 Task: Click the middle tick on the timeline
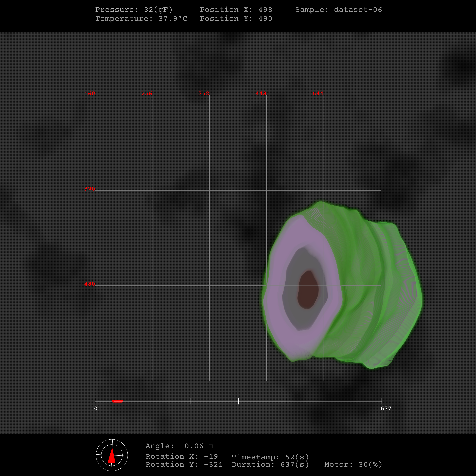click(x=238, y=401)
